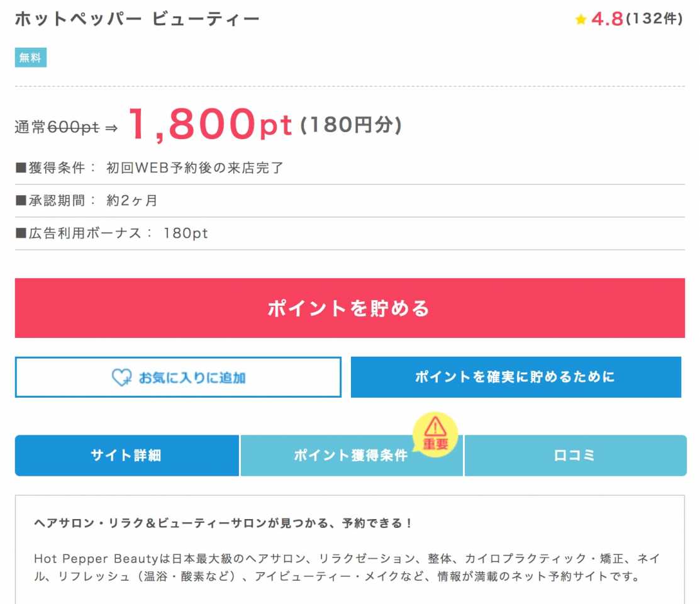Add to favorites with お気に入りに追加 button

coord(178,377)
